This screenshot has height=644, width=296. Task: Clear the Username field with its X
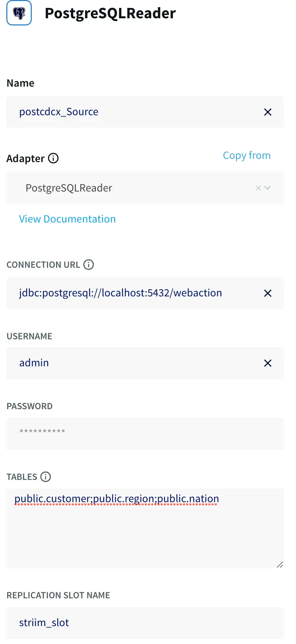pos(268,363)
